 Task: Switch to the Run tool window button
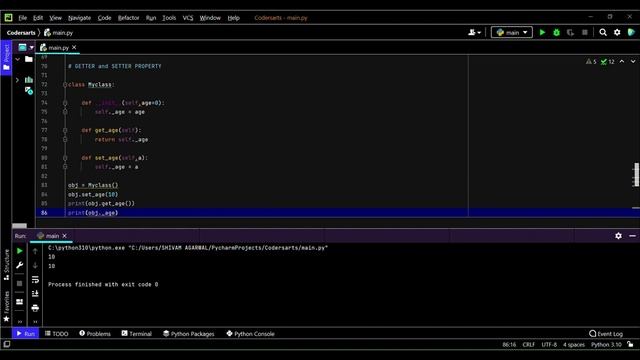[25, 333]
